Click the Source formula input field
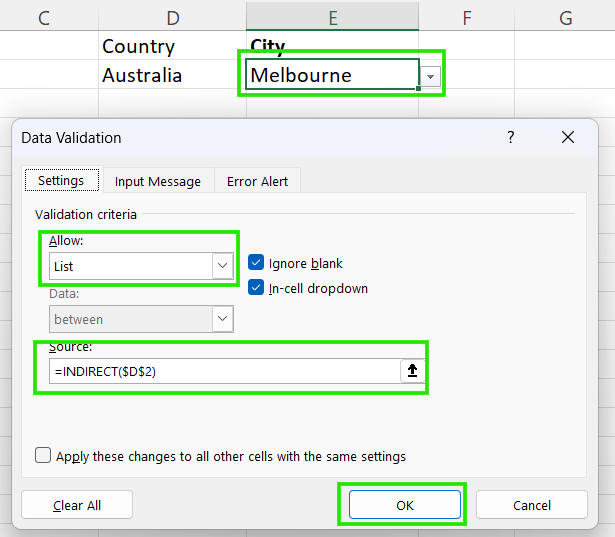615x537 pixels. 225,371
